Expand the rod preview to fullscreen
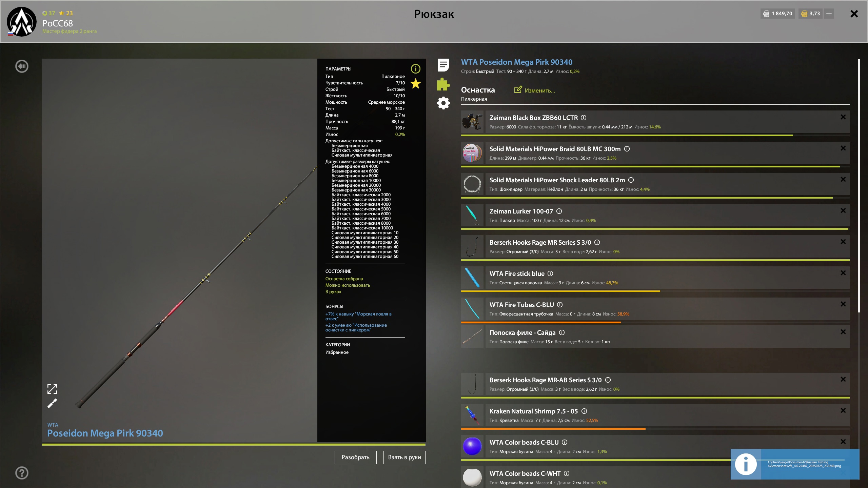The height and width of the screenshot is (488, 868). pyautogui.click(x=52, y=389)
